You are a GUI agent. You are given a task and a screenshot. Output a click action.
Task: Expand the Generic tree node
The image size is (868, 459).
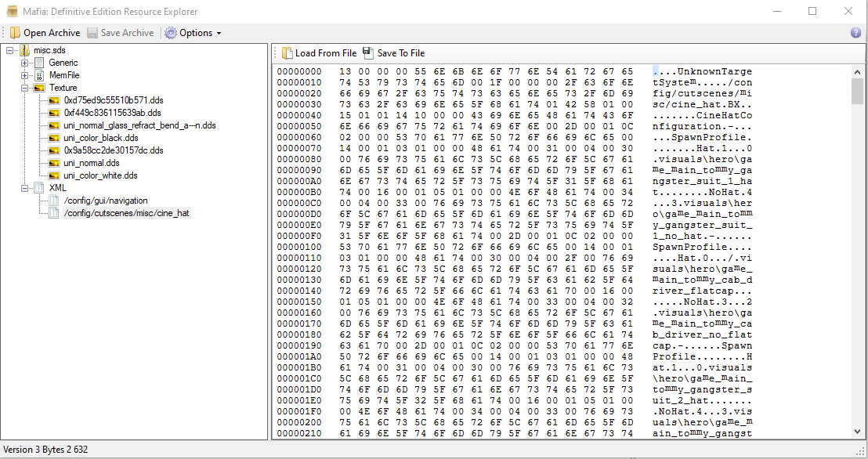coord(24,63)
